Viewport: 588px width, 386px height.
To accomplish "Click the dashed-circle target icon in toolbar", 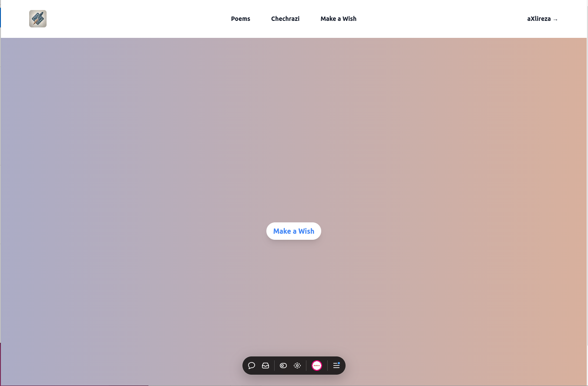I will [297, 366].
